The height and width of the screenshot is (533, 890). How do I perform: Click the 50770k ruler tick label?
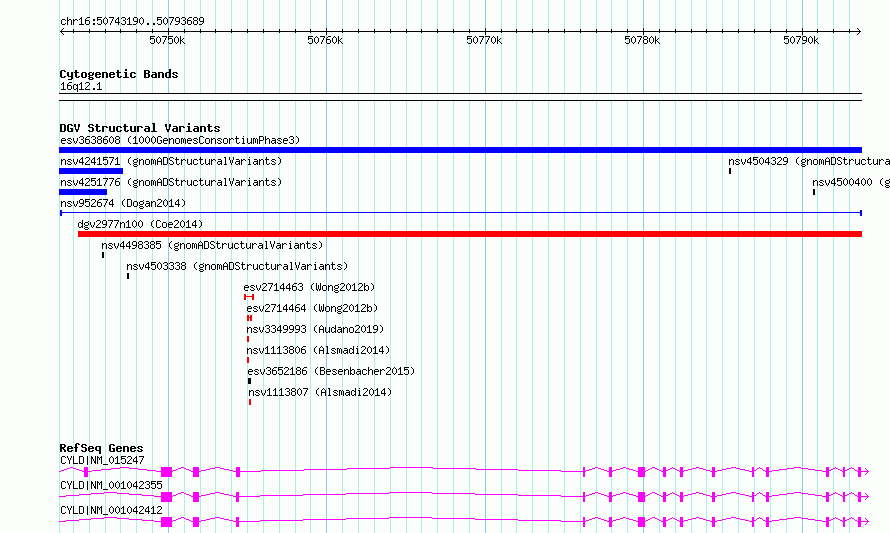[x=484, y=40]
